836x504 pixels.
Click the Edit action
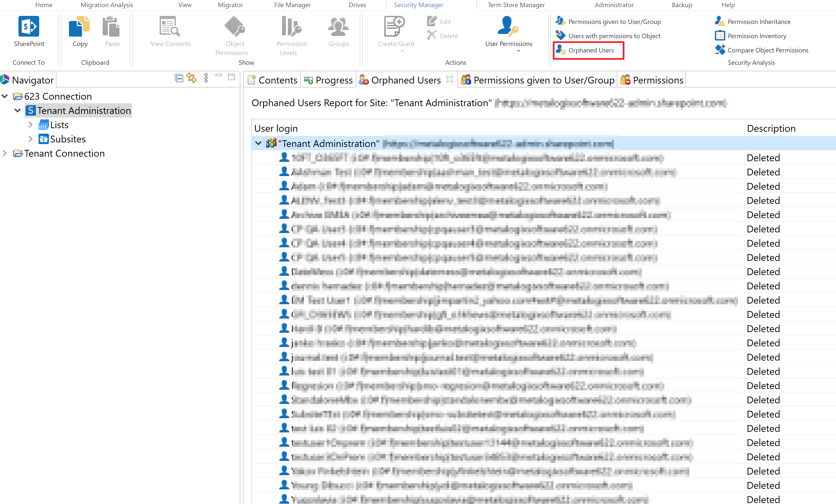(439, 21)
